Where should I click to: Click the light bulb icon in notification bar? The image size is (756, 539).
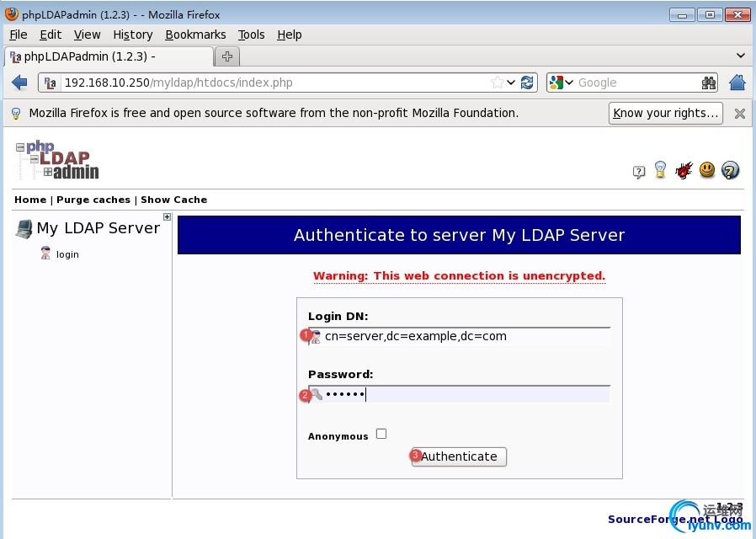coord(16,114)
